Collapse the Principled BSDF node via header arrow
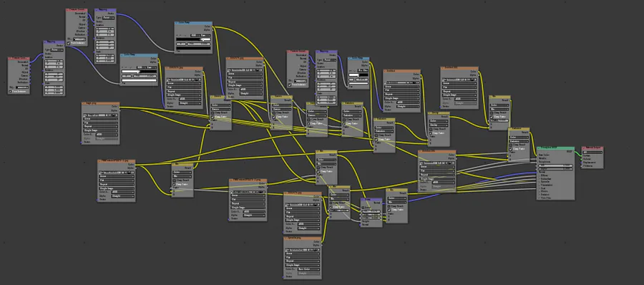Image resolution: width=644 pixels, height=285 pixels. point(539,148)
